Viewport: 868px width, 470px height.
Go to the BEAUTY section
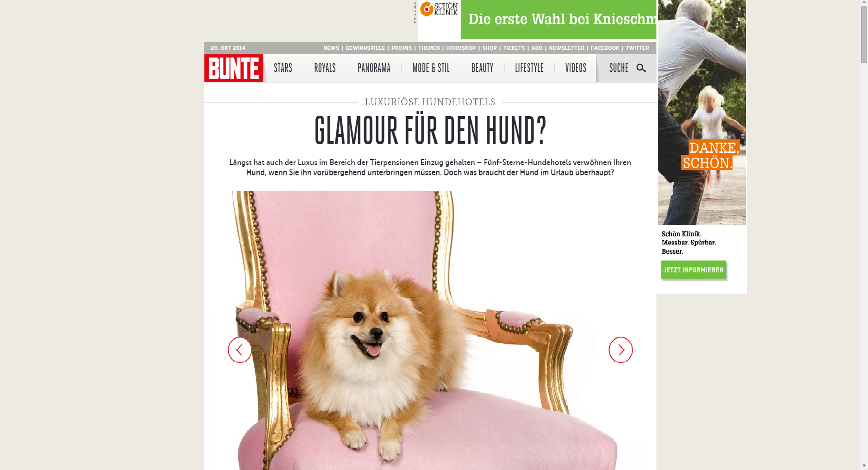482,68
